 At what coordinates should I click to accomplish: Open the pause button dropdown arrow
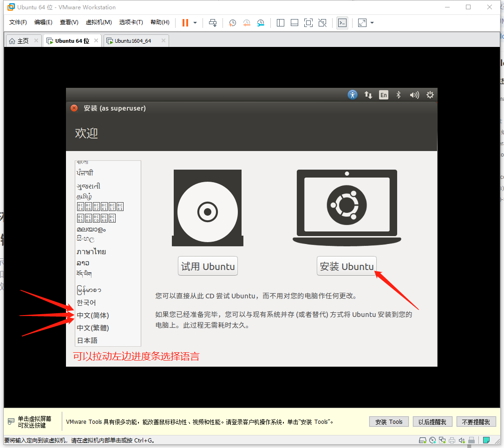pos(195,22)
